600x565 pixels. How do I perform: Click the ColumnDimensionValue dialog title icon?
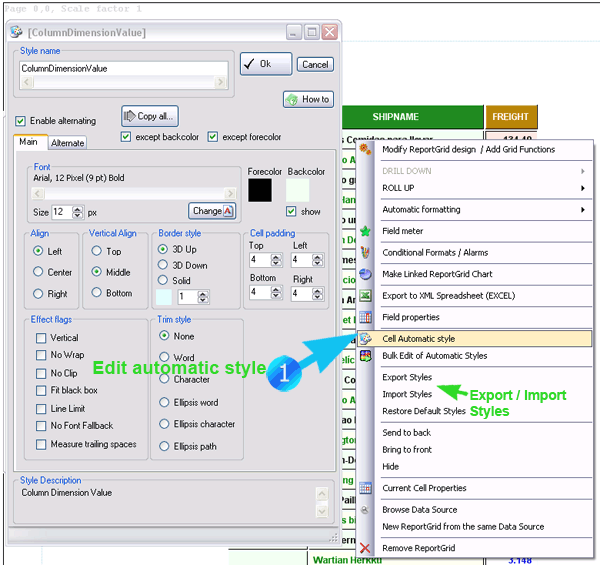[16, 32]
